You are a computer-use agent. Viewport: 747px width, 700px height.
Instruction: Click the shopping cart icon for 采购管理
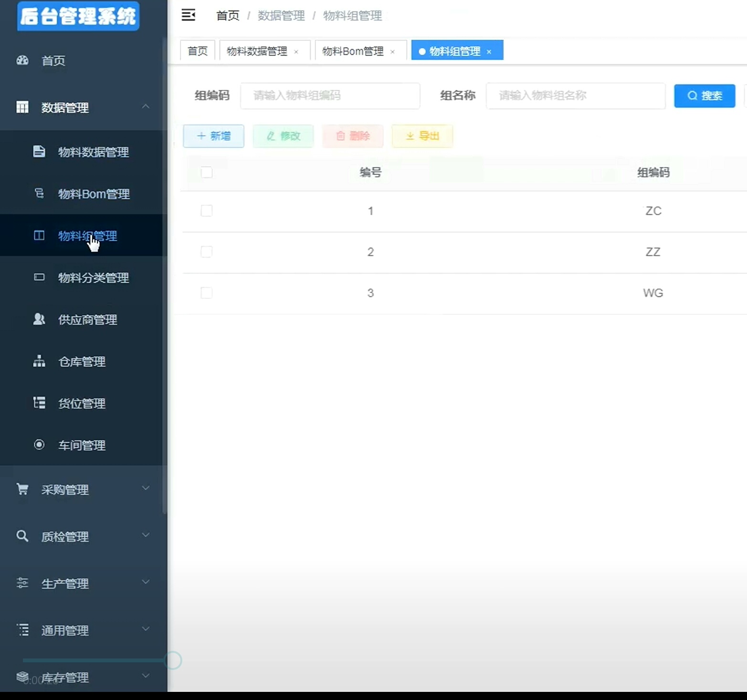[x=22, y=489]
